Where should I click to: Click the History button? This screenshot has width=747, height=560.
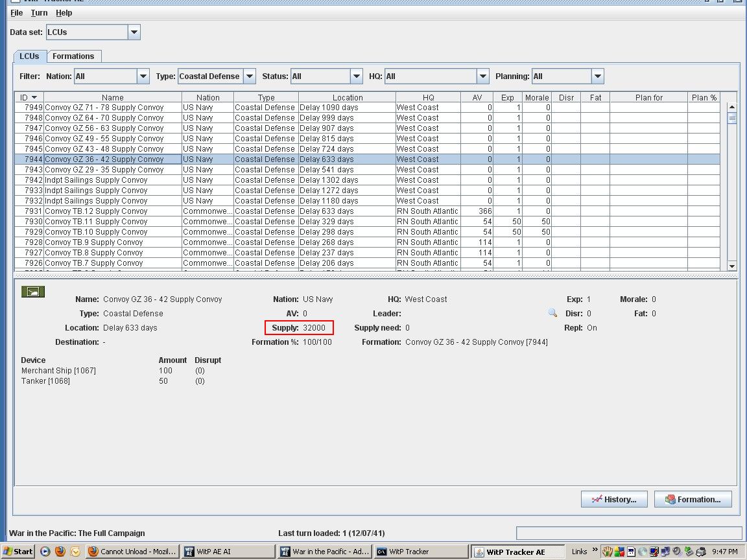[614, 499]
